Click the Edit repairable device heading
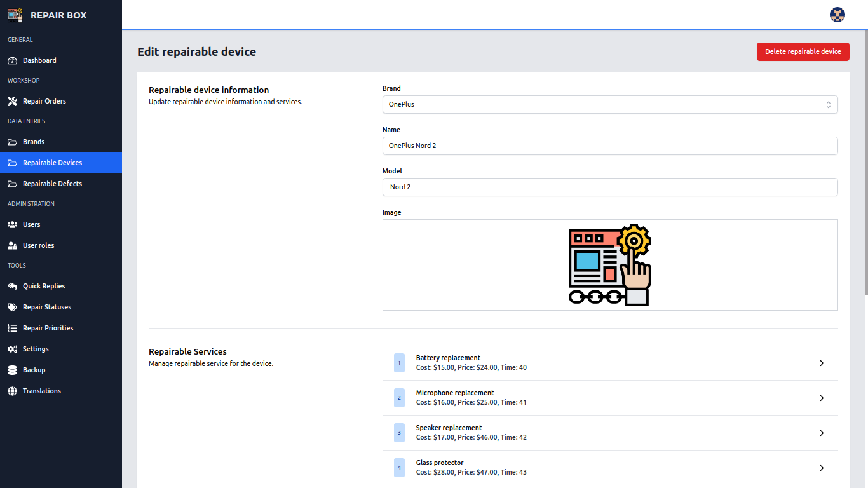The width and height of the screenshot is (868, 488). pyautogui.click(x=197, y=52)
